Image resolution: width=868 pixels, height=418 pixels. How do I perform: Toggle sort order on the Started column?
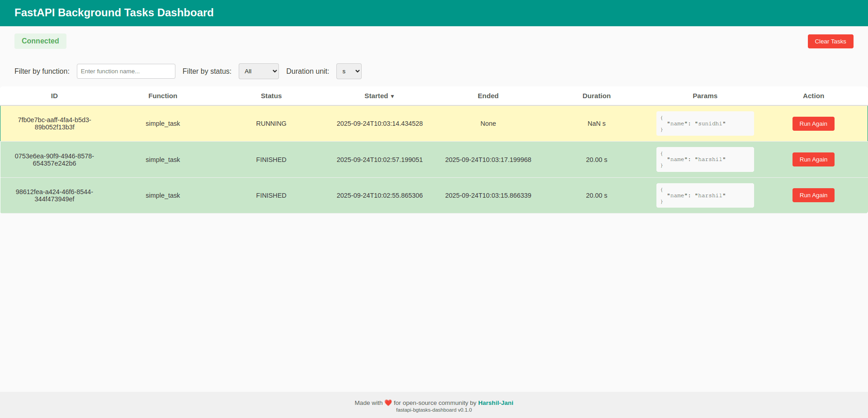379,96
